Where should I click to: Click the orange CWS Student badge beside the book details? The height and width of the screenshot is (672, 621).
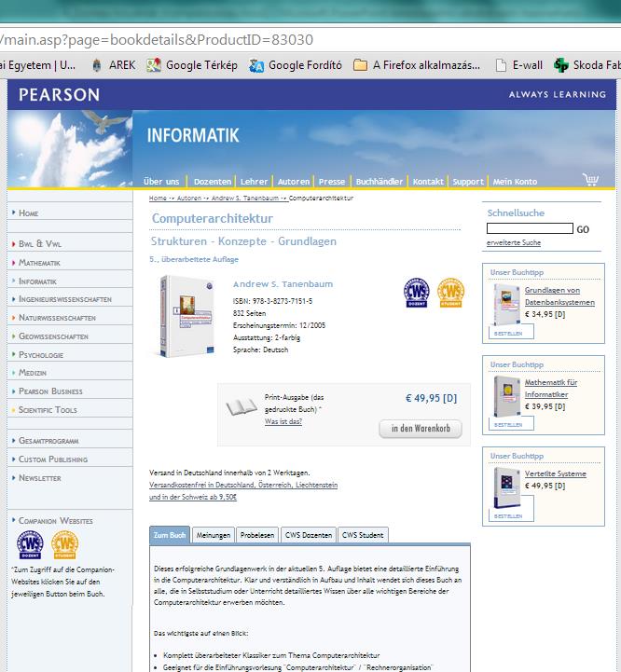450,293
